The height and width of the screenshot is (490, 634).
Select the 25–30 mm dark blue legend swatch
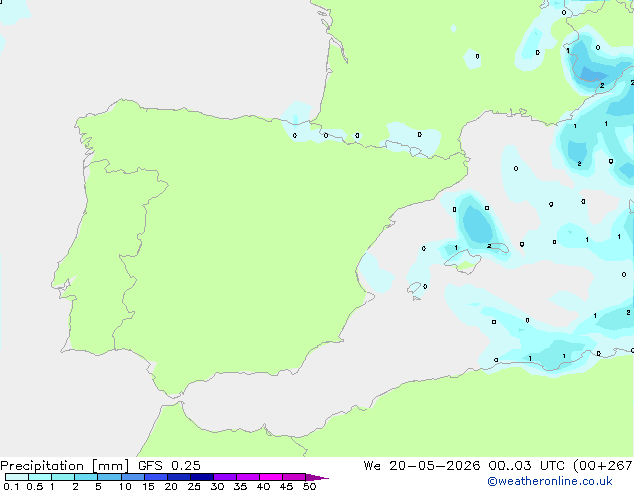[x=202, y=477]
